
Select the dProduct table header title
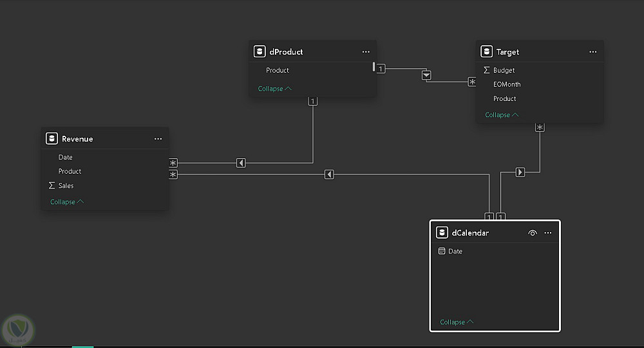click(x=286, y=51)
